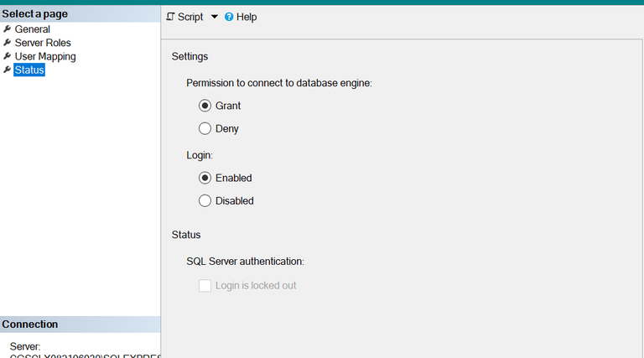Image resolution: width=644 pixels, height=358 pixels.
Task: Click the wrench icon beside General
Action: coord(8,29)
